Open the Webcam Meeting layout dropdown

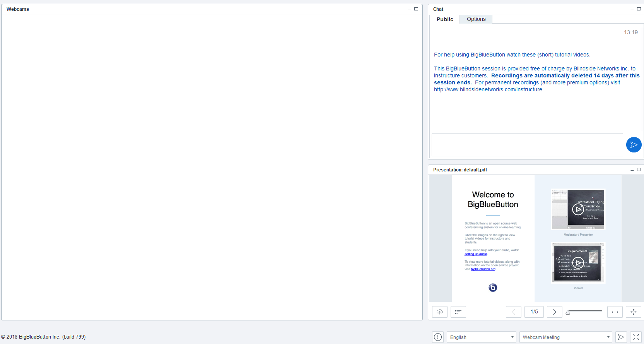pyautogui.click(x=565, y=337)
